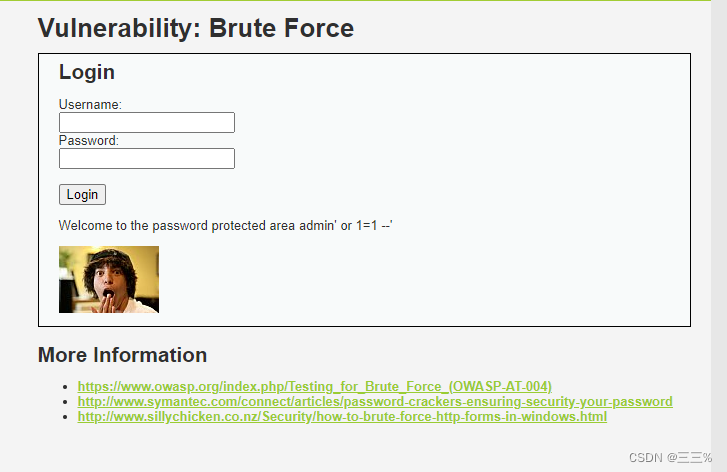The height and width of the screenshot is (472, 727).
Task: Click the bullet beside the symantec link
Action: (x=66, y=402)
